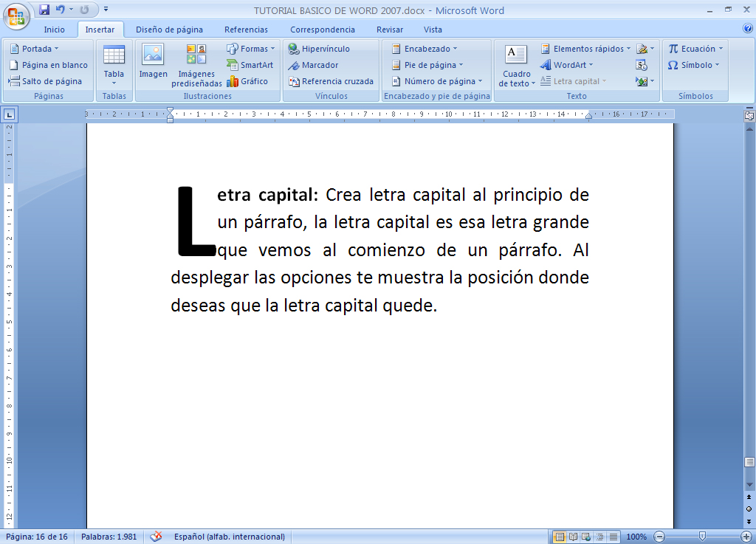Screen dimensions: 756x544
Task: Open the Formas shapes dropdown
Action: coord(250,48)
